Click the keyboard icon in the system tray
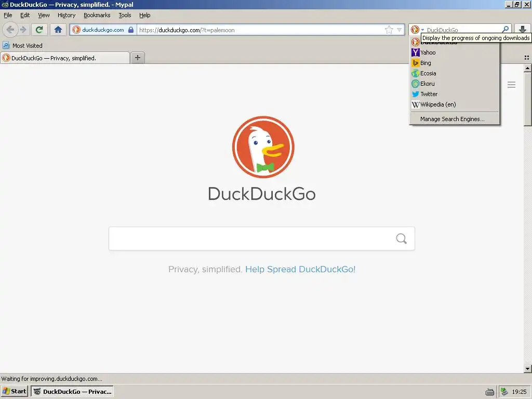Screen dimensions: 532x399 pos(489,392)
